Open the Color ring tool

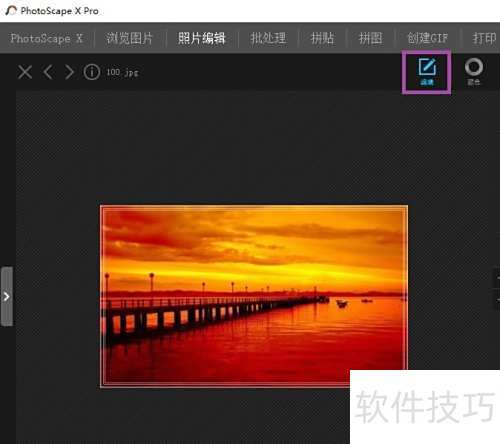pos(474,71)
